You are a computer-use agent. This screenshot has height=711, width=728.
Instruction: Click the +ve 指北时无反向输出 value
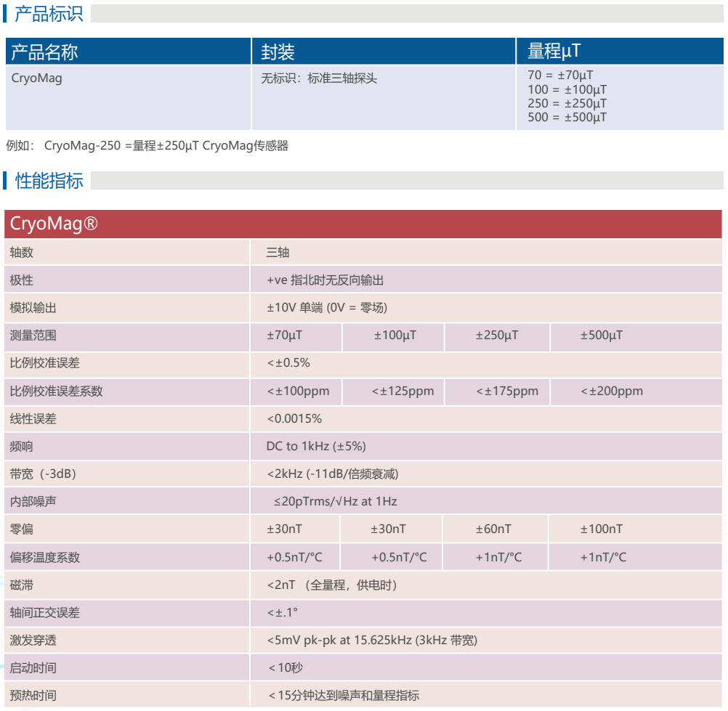325,280
